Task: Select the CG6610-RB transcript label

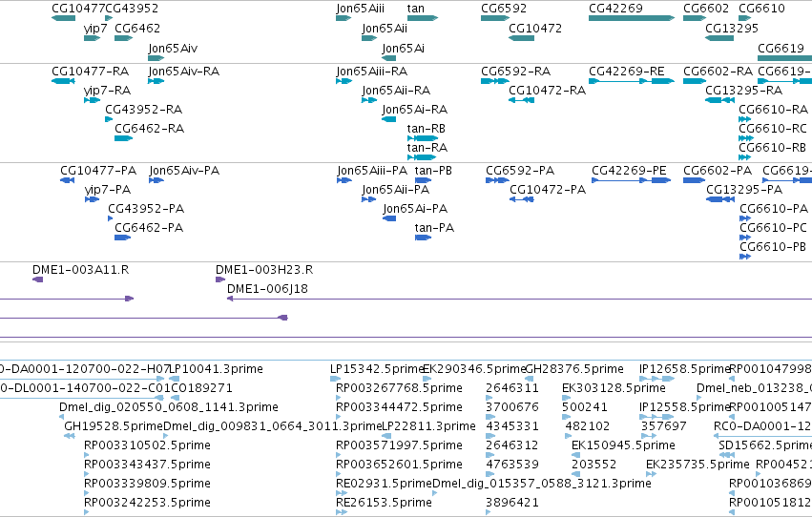Action: pos(773,148)
